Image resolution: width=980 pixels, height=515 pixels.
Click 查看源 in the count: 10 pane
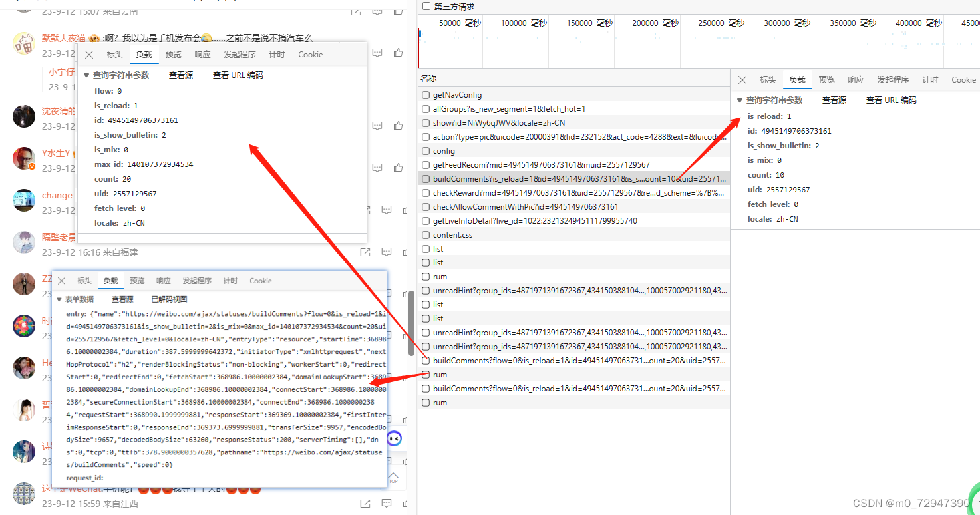click(834, 100)
